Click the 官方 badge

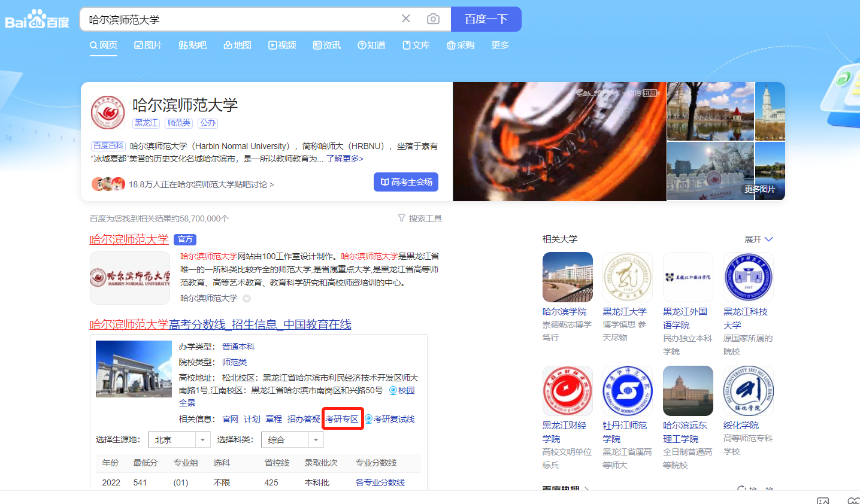(x=185, y=239)
